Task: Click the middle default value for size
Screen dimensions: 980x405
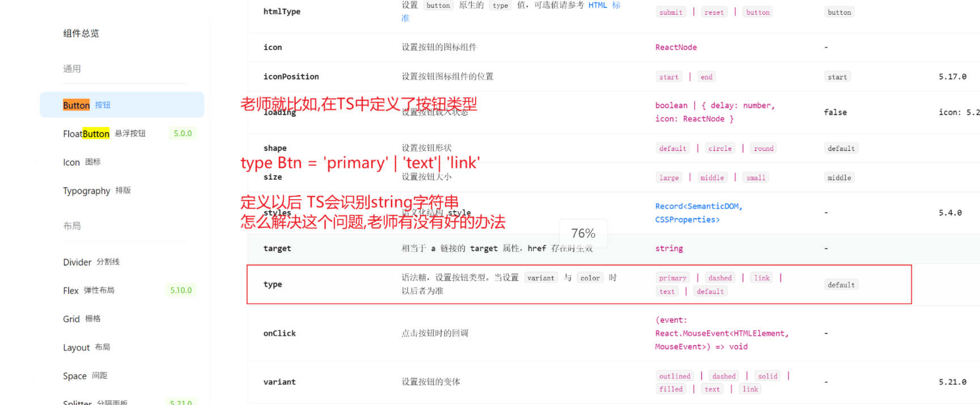Action: pyautogui.click(x=839, y=178)
